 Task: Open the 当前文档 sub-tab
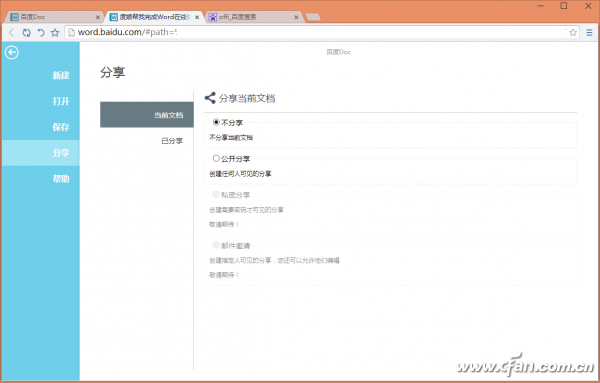147,115
